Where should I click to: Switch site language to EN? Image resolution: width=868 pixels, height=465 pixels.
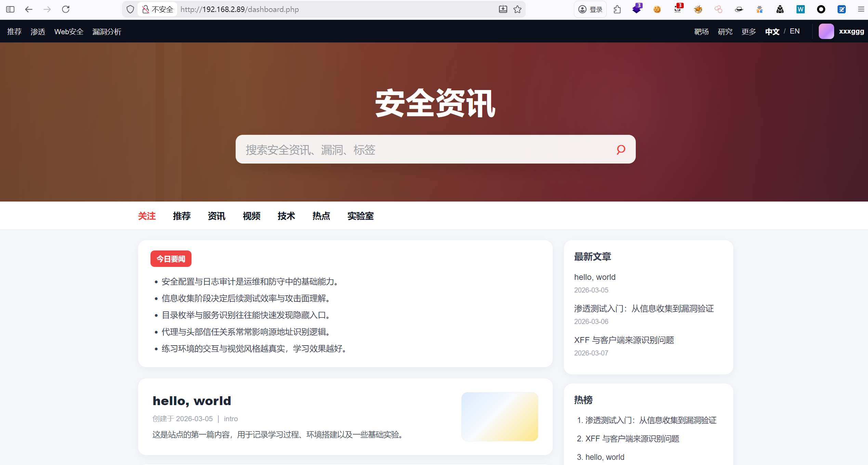pos(794,31)
